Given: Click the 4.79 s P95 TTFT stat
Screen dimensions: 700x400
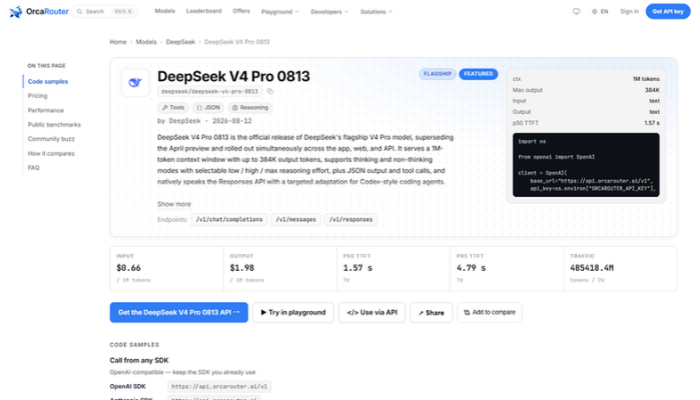Looking at the screenshot, I should pos(471,268).
